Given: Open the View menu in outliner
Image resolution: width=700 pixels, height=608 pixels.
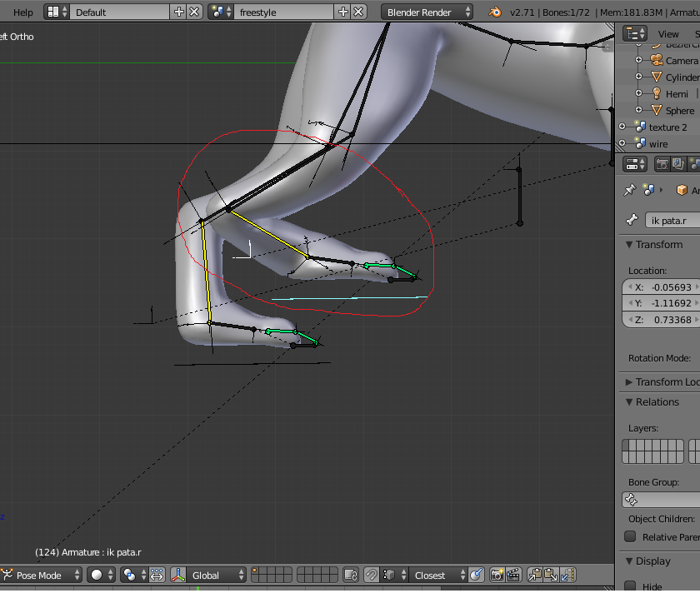Looking at the screenshot, I should click(x=668, y=34).
